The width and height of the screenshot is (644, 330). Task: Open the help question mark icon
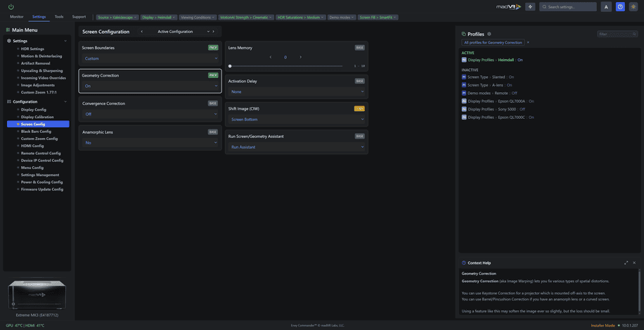click(x=620, y=6)
